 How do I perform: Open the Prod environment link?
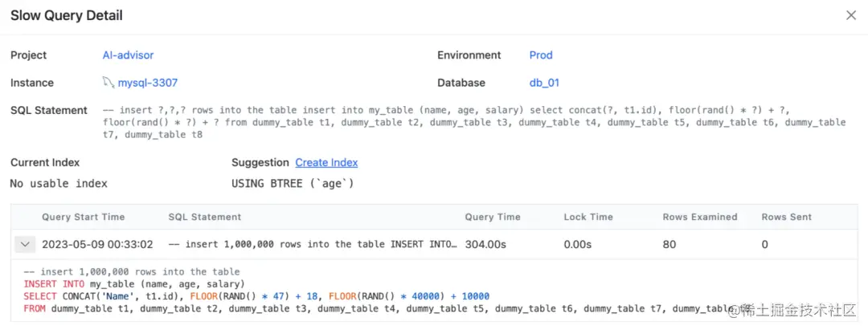coord(541,55)
